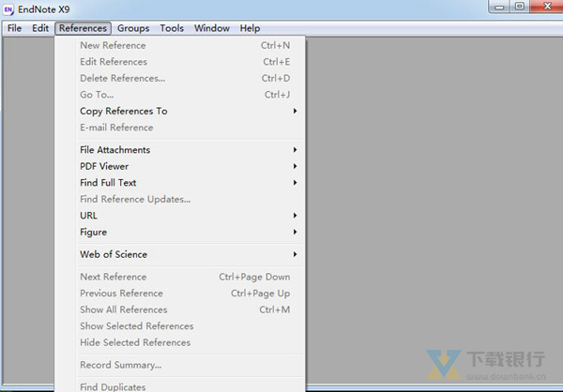The width and height of the screenshot is (563, 392).
Task: Minimize the EndNote X9 window
Action: click(x=499, y=7)
